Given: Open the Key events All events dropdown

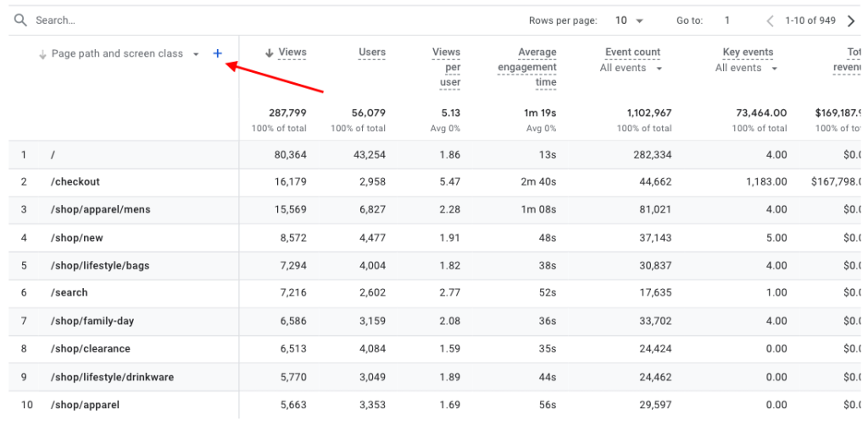Looking at the screenshot, I should tap(747, 68).
